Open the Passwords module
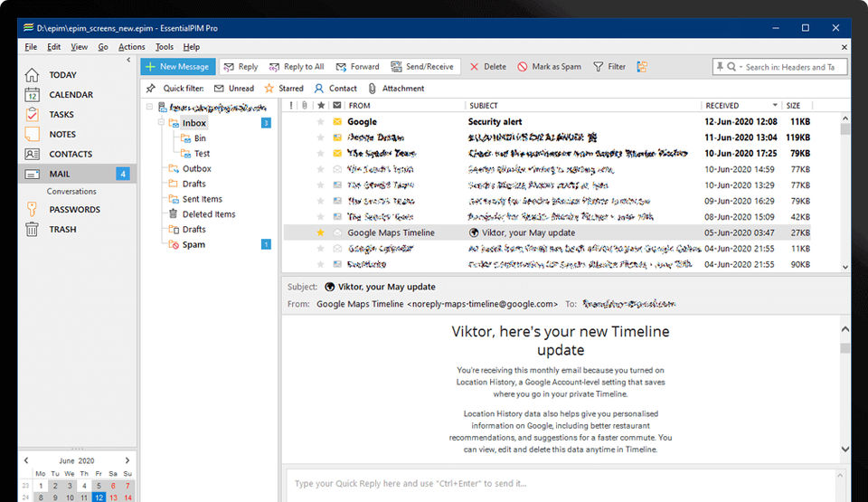 tap(62, 210)
